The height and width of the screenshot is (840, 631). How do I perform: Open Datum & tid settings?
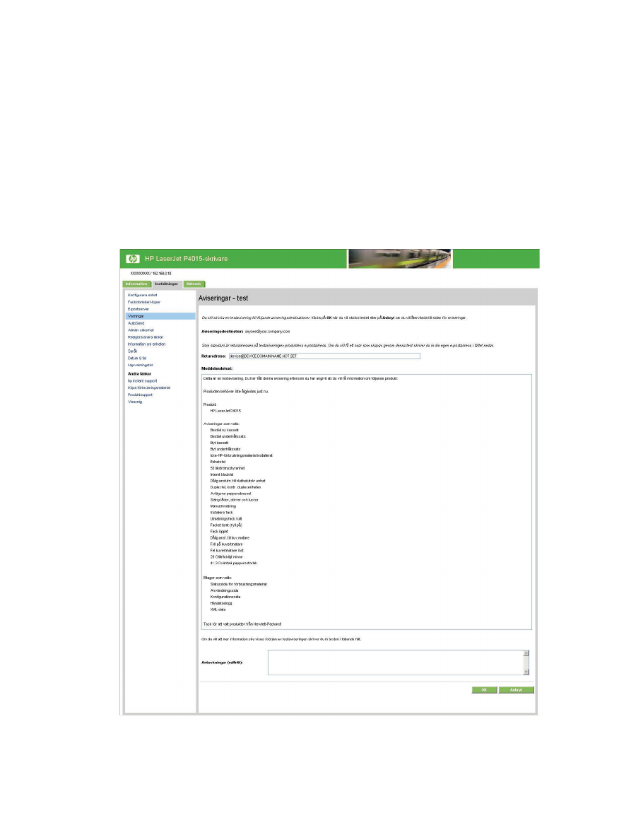[x=137, y=358]
